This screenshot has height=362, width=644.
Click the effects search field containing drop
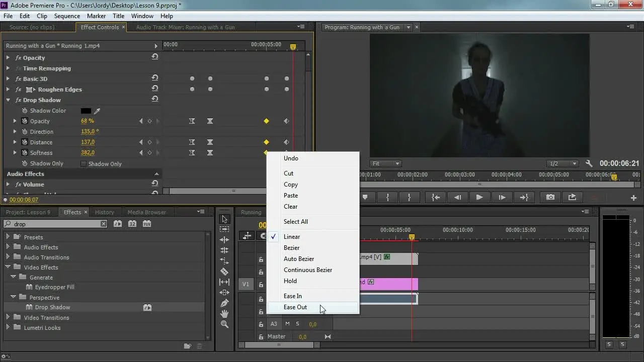click(55, 224)
